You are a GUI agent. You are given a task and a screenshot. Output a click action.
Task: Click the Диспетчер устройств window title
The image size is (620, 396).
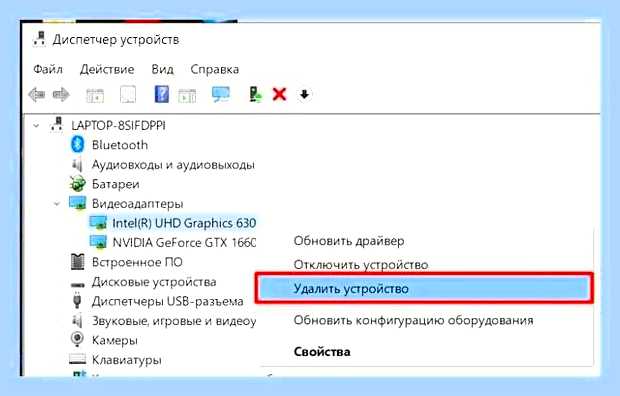pos(116,40)
